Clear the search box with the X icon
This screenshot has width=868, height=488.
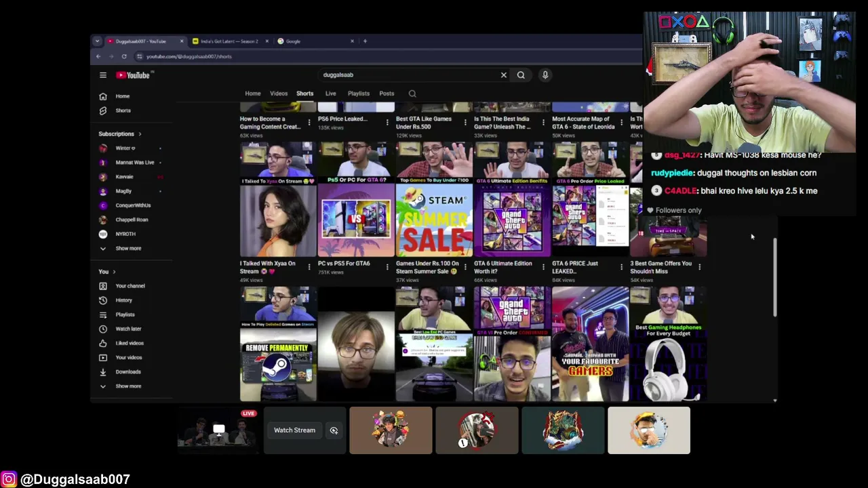pyautogui.click(x=504, y=75)
